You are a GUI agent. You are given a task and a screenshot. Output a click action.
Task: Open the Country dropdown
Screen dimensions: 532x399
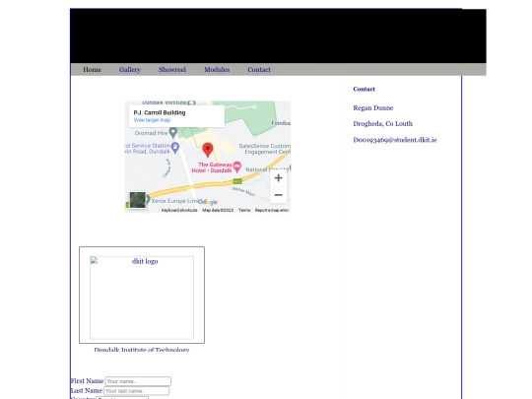(x=122, y=398)
